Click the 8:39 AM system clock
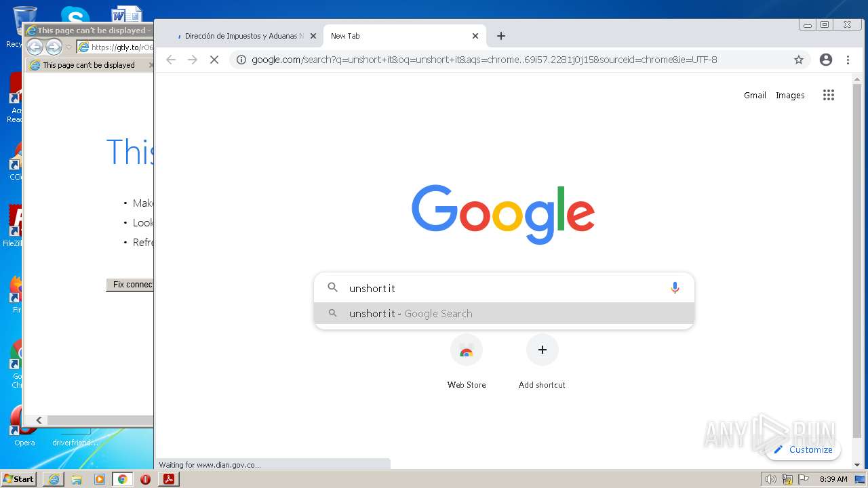 click(x=833, y=479)
